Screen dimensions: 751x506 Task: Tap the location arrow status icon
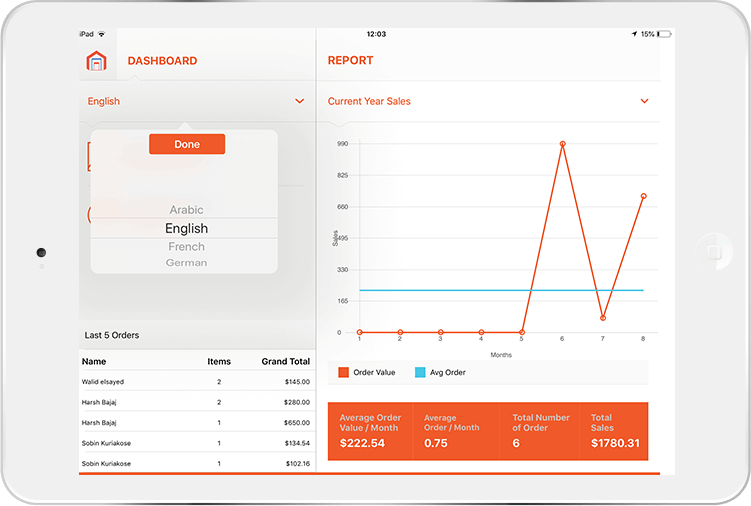pyautogui.click(x=634, y=34)
